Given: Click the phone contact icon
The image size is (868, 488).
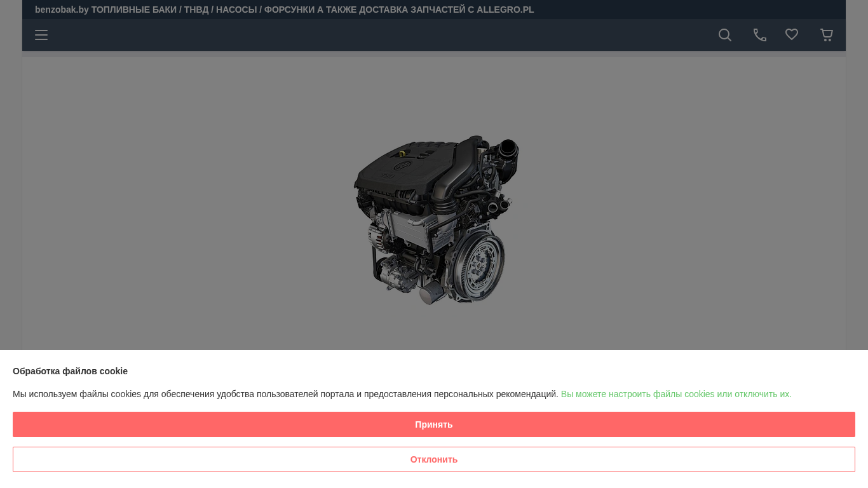Looking at the screenshot, I should [760, 35].
